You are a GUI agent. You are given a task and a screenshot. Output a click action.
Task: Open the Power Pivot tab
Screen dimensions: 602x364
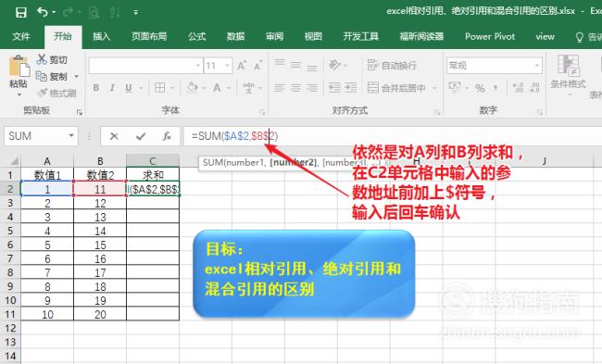490,36
